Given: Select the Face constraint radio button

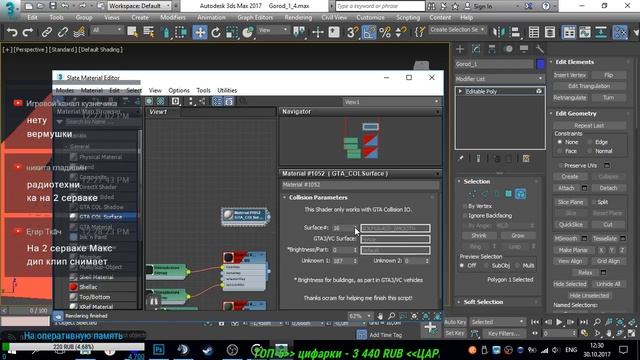Looking at the screenshot, I should tap(560, 151).
